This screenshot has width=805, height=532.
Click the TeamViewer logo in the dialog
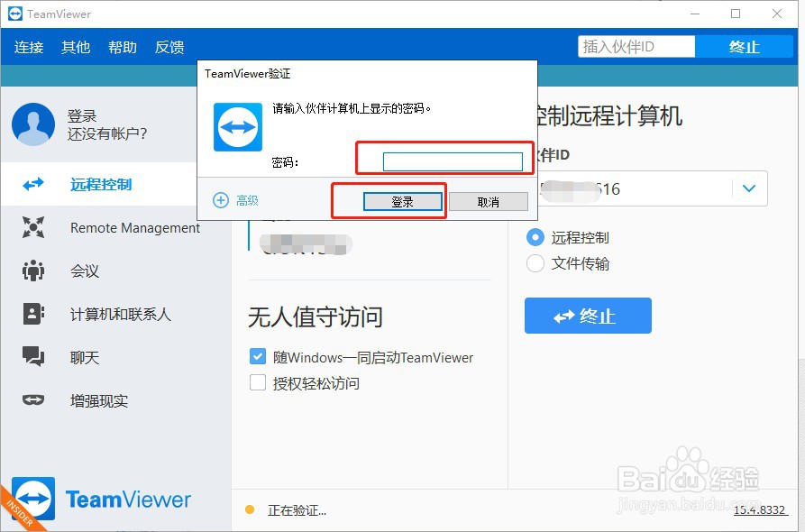[237, 127]
